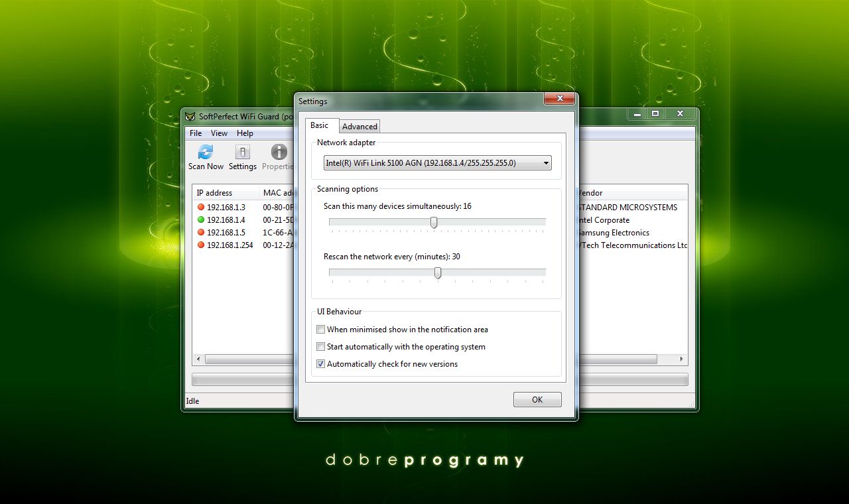The width and height of the screenshot is (849, 504).
Task: Enable Start automatically with the operating system
Action: 321,347
